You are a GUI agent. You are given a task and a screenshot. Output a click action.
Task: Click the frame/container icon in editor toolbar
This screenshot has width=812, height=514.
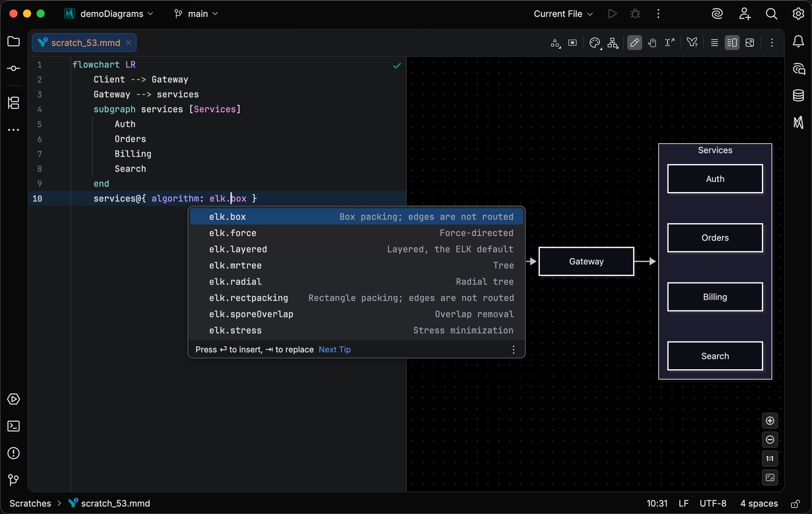pos(572,43)
